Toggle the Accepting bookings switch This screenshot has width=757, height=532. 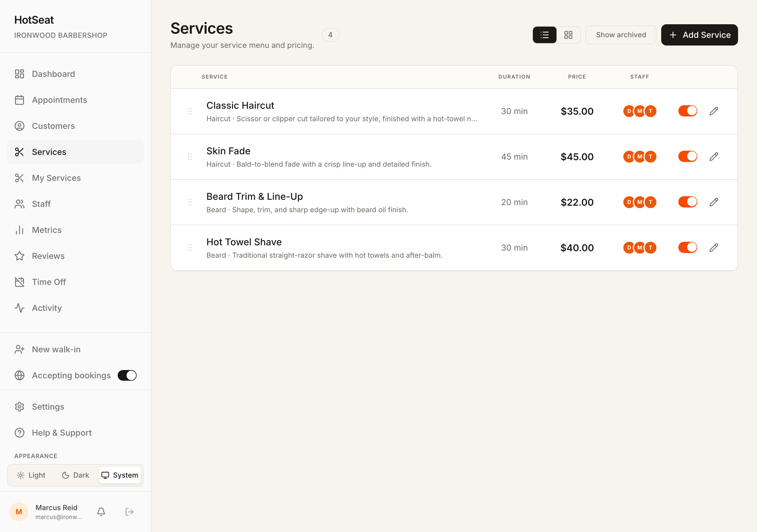(x=127, y=375)
